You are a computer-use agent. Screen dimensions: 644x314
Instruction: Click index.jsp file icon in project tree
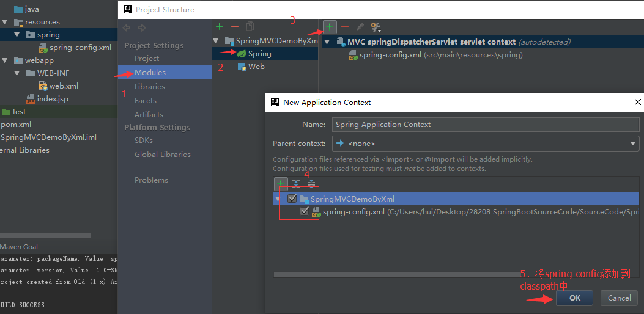pyautogui.click(x=31, y=99)
